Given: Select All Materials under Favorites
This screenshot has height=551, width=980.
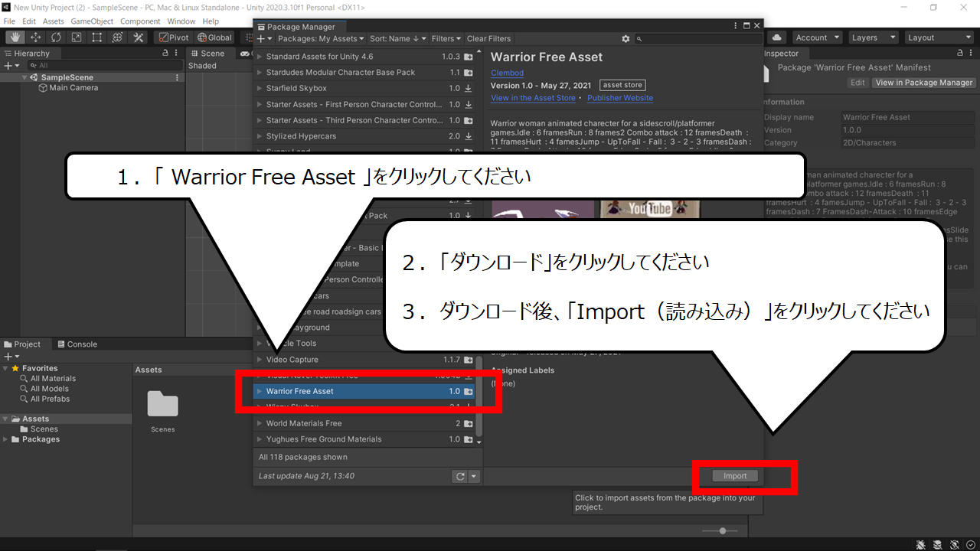Looking at the screenshot, I should point(53,379).
